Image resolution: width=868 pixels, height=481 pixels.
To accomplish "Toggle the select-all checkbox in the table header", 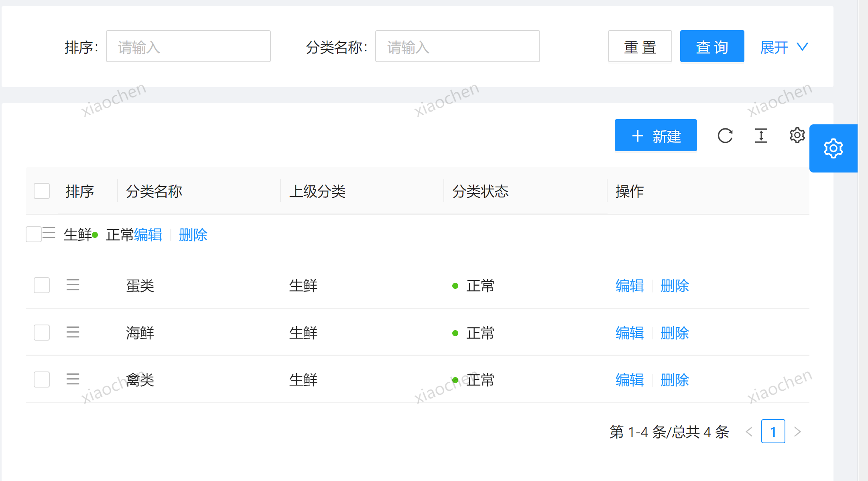I will tap(41, 191).
